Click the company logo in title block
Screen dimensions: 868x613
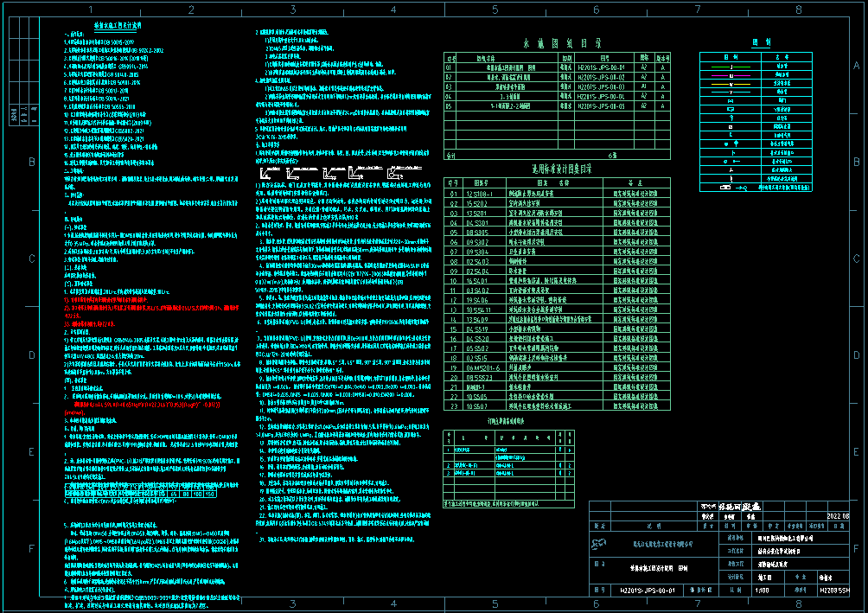point(598,543)
